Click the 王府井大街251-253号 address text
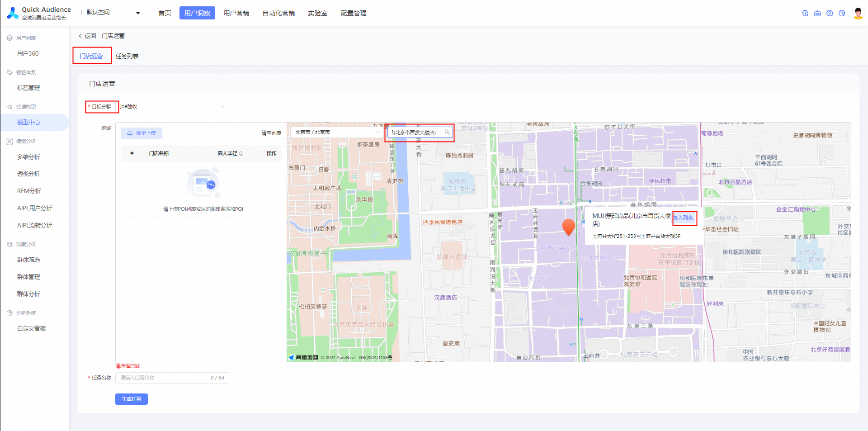The image size is (868, 431). coord(636,236)
